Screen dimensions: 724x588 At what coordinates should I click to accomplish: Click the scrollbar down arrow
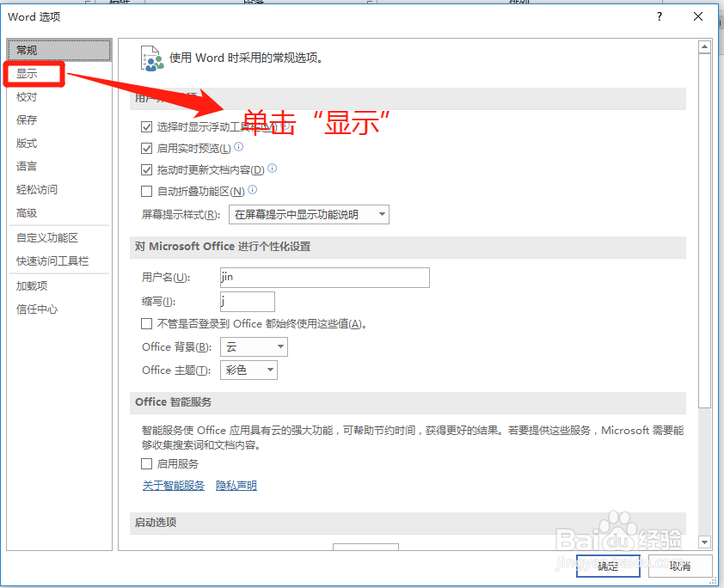tap(704, 542)
